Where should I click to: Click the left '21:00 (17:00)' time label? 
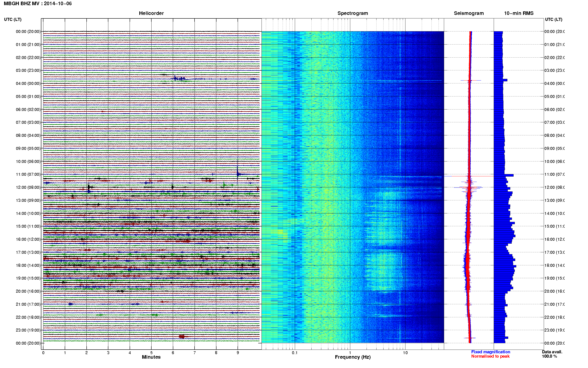pyautogui.click(x=28, y=304)
